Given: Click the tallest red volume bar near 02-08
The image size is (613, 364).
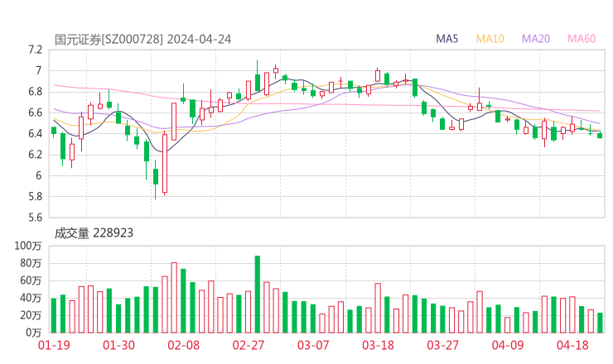Looking at the screenshot, I should point(174,298).
